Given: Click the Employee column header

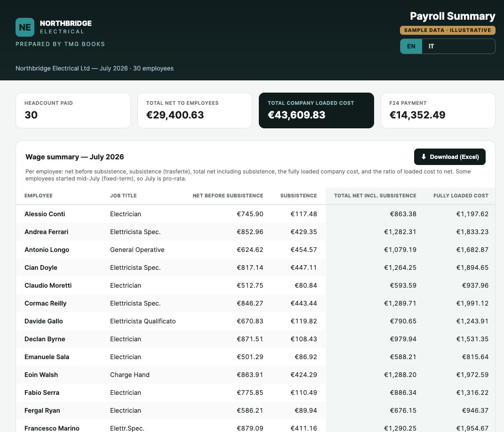Looking at the screenshot, I should click(38, 196).
